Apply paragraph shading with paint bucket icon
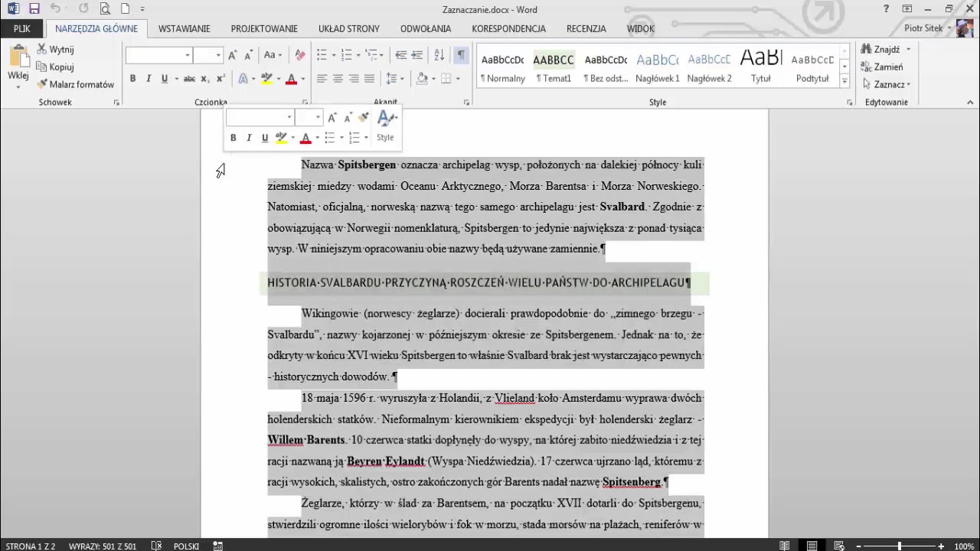 point(422,78)
